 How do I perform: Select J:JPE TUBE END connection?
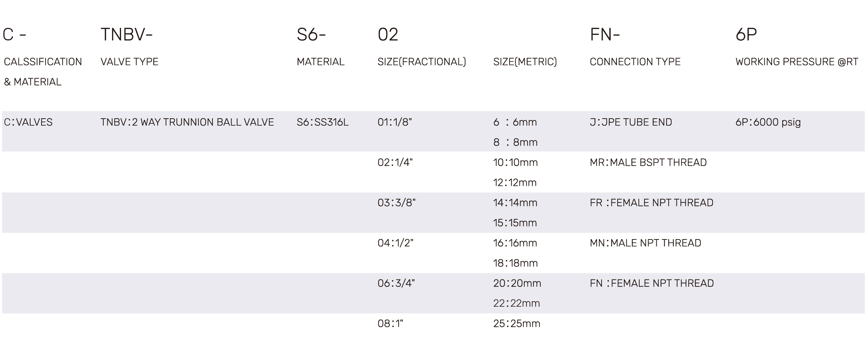click(631, 122)
